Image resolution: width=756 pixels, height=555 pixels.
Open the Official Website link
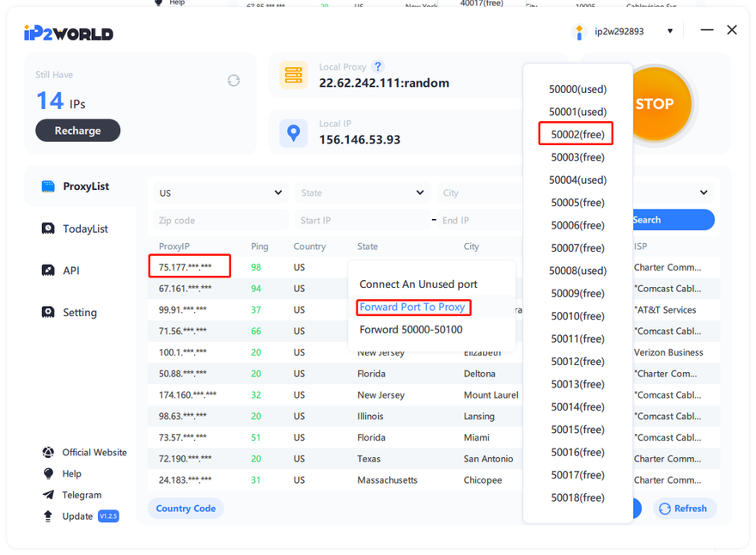pyautogui.click(x=94, y=453)
